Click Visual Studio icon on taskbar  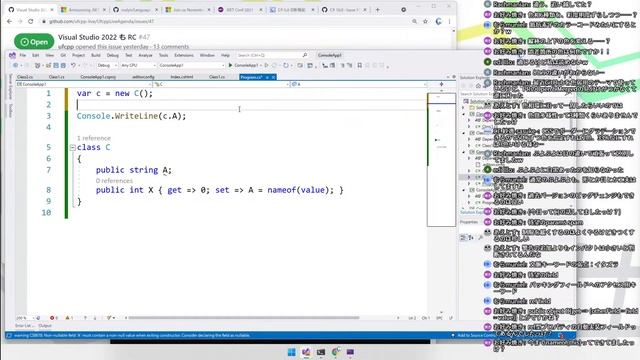(x=306, y=352)
